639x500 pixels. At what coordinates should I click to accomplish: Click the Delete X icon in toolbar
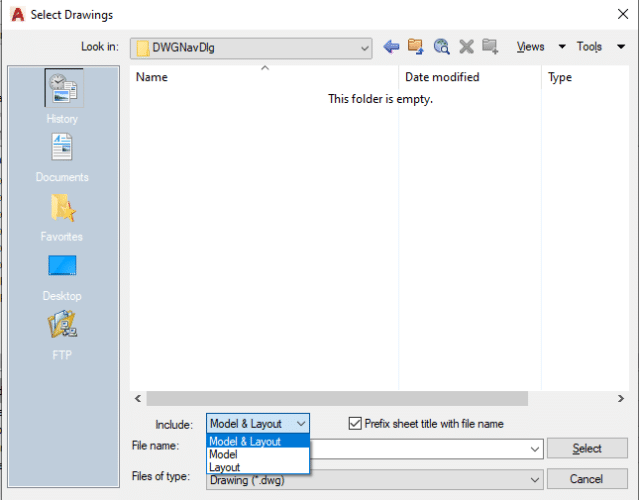466,47
